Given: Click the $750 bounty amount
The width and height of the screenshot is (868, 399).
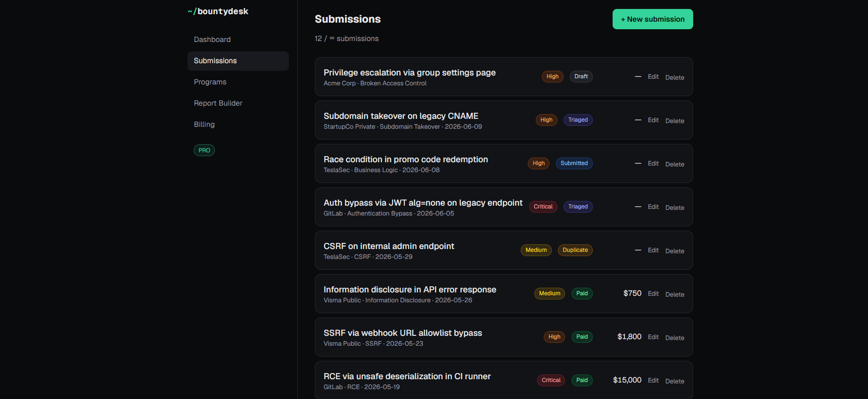Looking at the screenshot, I should [x=632, y=293].
